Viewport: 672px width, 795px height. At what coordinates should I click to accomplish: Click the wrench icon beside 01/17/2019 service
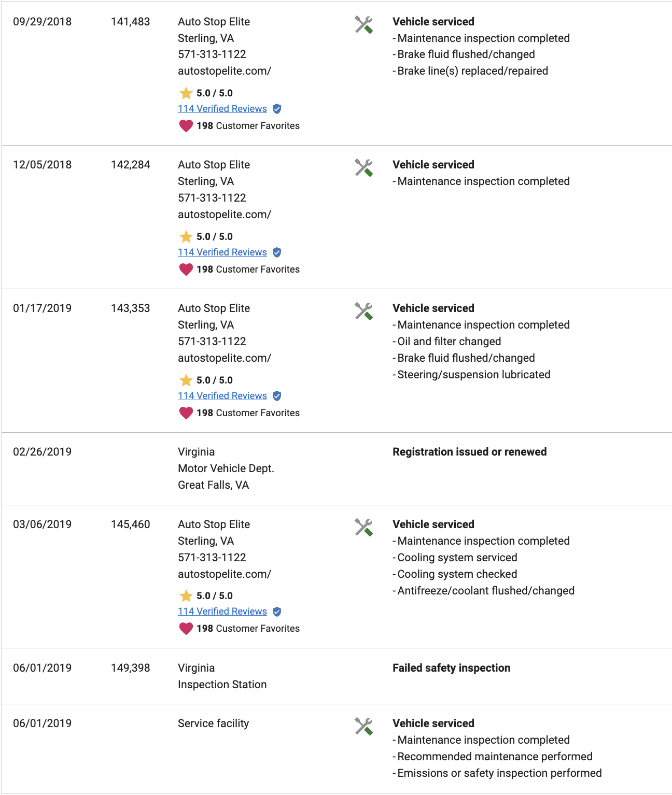coord(363,311)
